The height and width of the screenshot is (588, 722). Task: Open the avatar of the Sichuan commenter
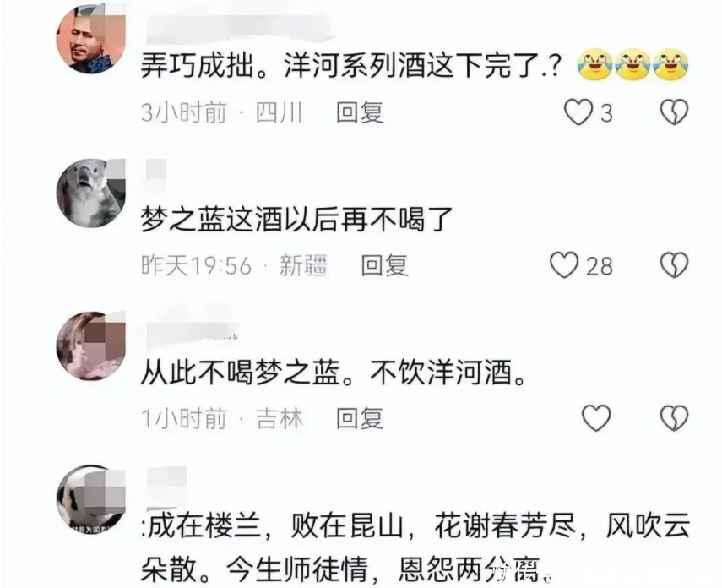(90, 39)
